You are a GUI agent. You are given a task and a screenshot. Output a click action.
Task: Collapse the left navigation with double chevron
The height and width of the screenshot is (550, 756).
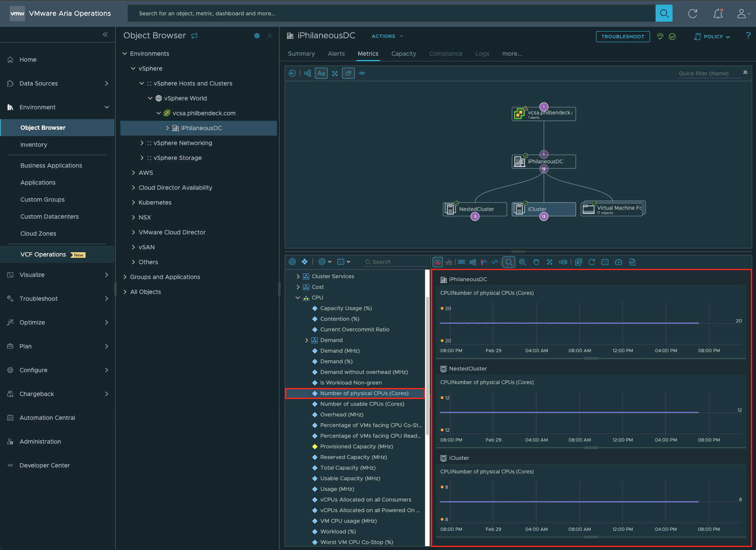pos(105,34)
